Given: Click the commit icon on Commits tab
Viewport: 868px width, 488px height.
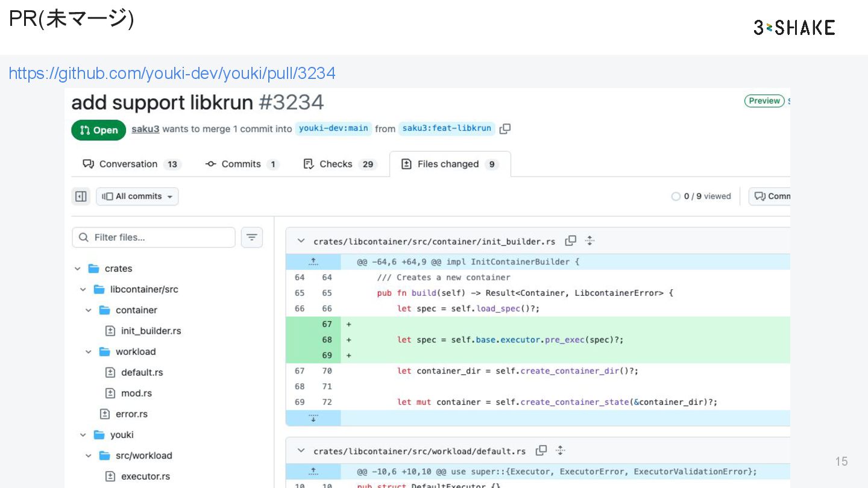Looking at the screenshot, I should (x=210, y=164).
